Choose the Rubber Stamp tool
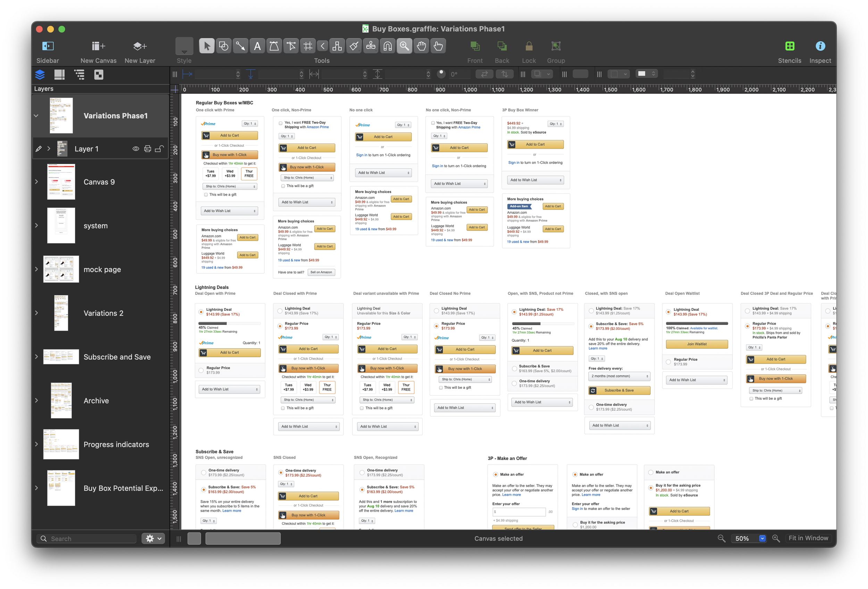This screenshot has height=589, width=868. pyautogui.click(x=370, y=46)
